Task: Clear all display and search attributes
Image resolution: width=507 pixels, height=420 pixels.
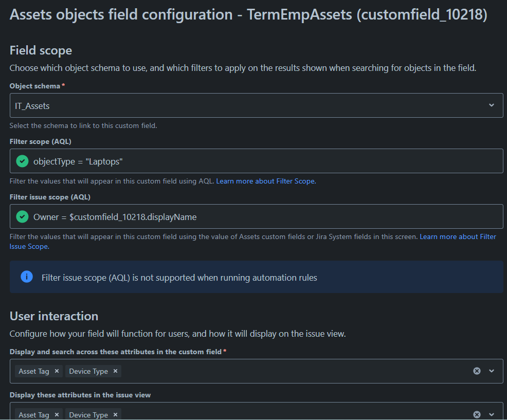Action: tap(477, 371)
